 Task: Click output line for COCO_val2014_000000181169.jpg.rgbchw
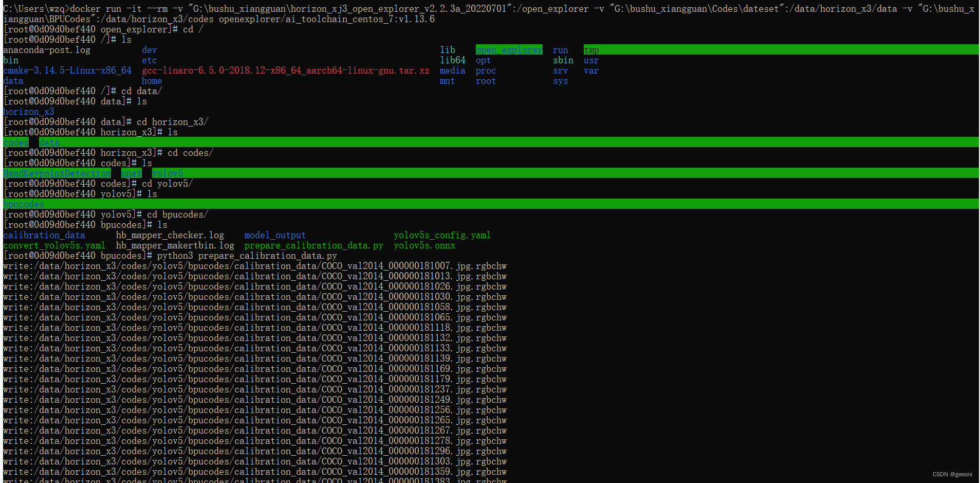(255, 369)
